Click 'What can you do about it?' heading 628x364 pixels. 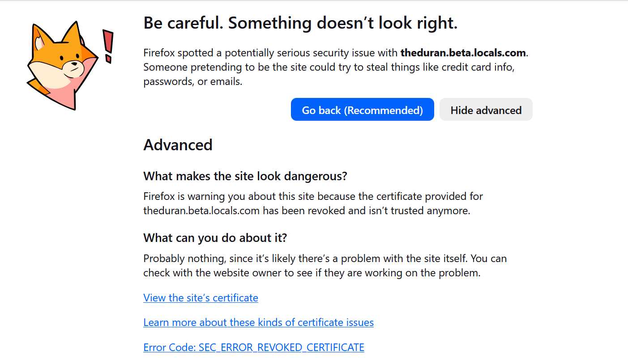pos(215,238)
